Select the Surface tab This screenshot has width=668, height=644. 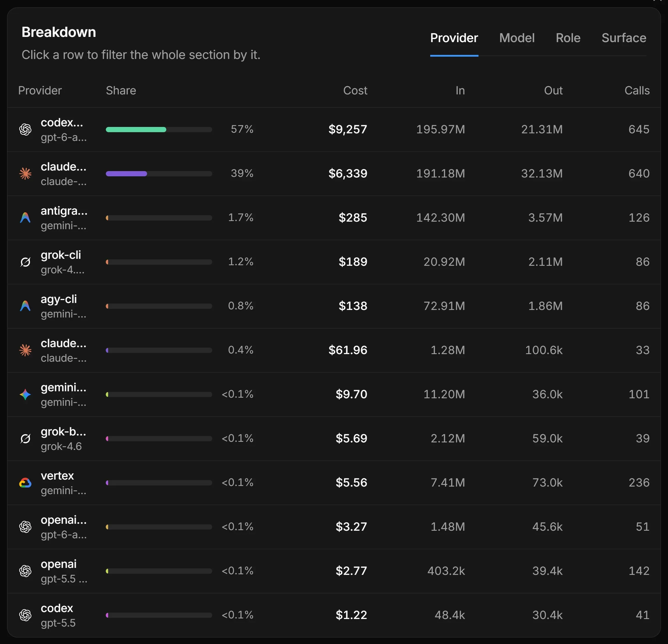(x=624, y=38)
